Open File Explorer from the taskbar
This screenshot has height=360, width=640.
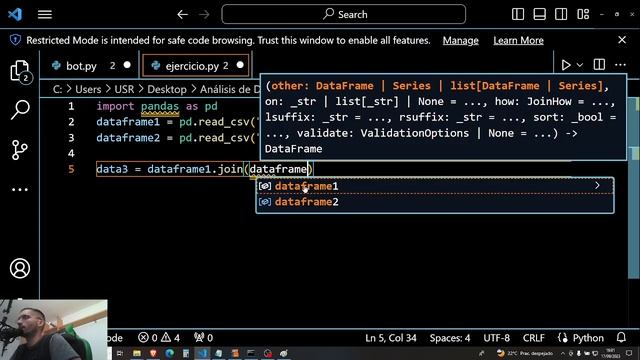click(137, 353)
